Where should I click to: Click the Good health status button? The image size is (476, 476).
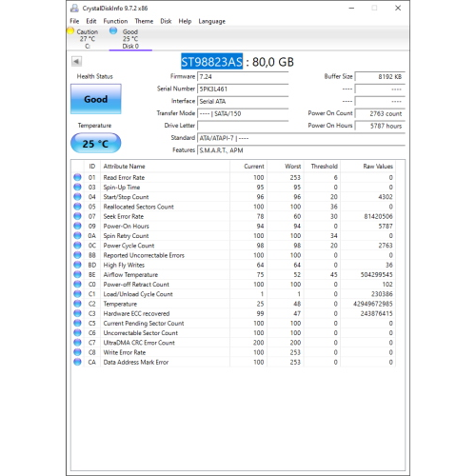pyautogui.click(x=96, y=99)
